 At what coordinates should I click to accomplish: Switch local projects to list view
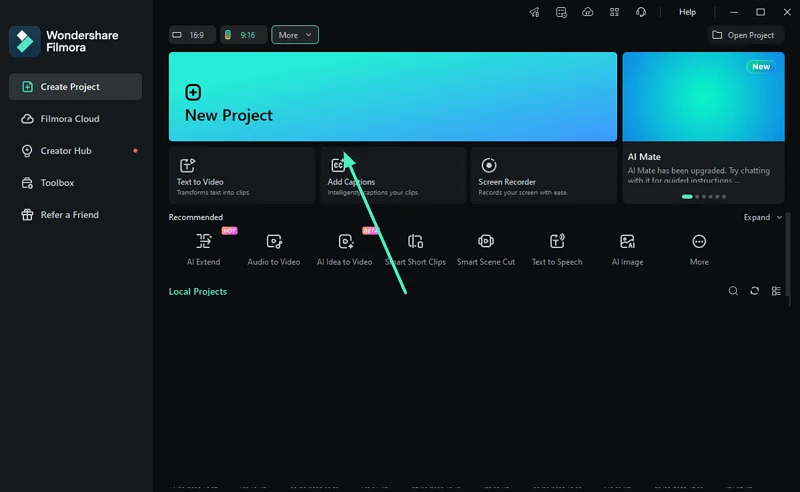click(x=776, y=291)
